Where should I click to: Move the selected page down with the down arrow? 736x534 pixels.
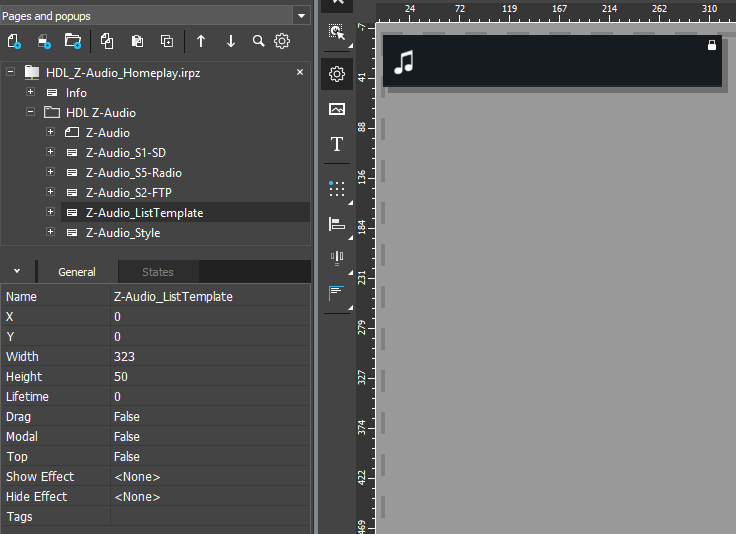(x=231, y=41)
